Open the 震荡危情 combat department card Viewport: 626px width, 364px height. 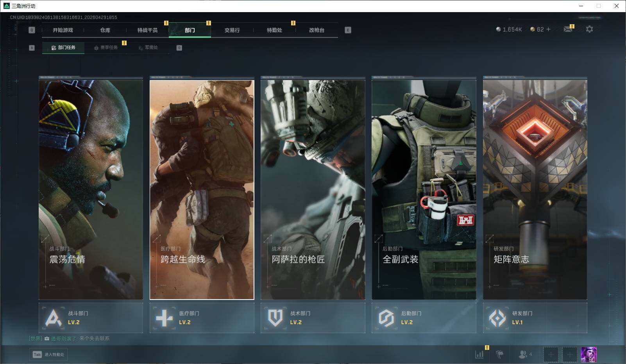point(91,189)
